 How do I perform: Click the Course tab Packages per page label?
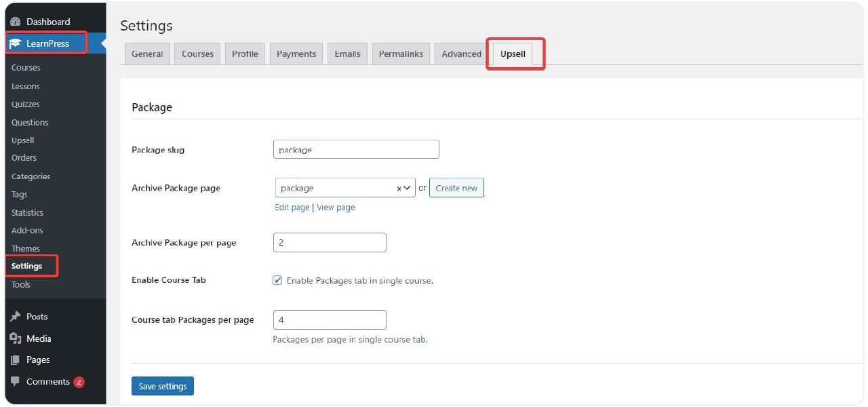pos(193,320)
